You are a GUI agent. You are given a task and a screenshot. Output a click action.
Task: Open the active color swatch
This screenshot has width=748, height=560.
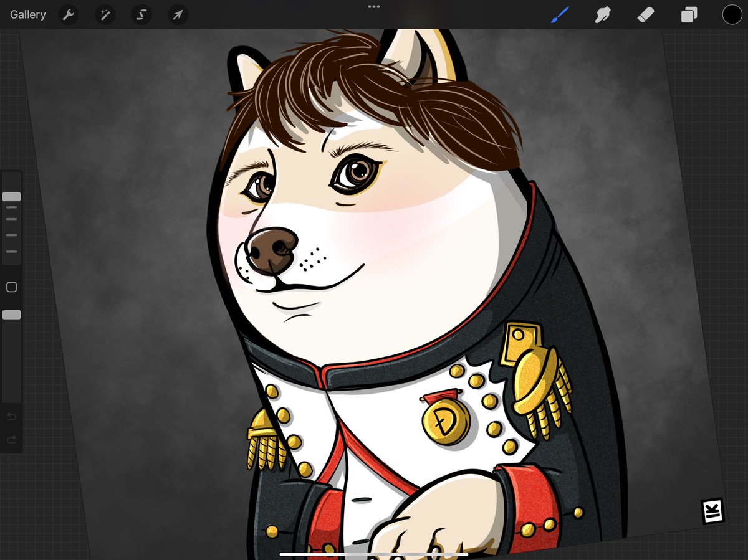click(x=732, y=14)
